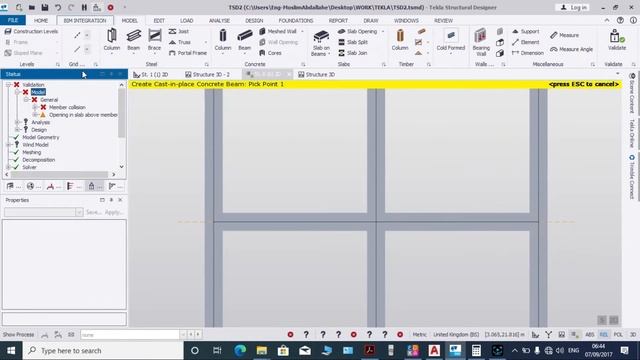Select Wind Model in status tree

36,145
